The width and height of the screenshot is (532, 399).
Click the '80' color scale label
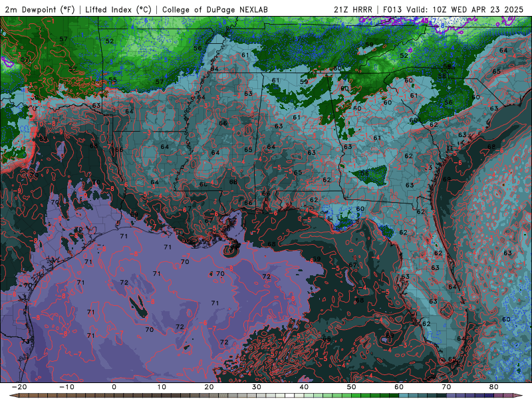(x=494, y=387)
